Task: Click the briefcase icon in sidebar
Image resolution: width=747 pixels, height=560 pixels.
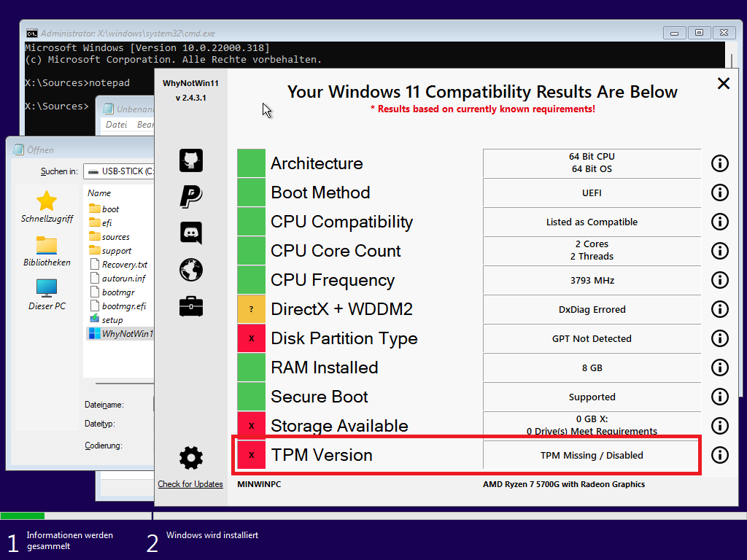Action: coord(191,306)
